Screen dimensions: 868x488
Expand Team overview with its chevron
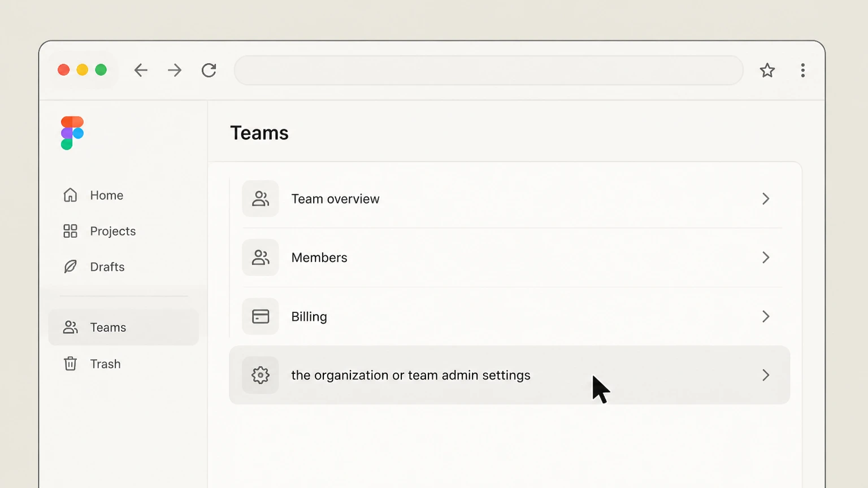point(766,199)
